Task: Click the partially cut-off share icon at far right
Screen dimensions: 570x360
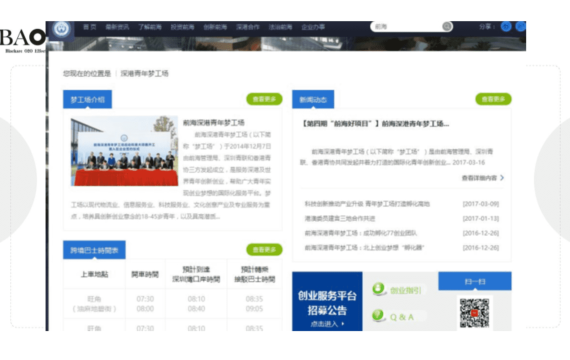Action: [521, 27]
